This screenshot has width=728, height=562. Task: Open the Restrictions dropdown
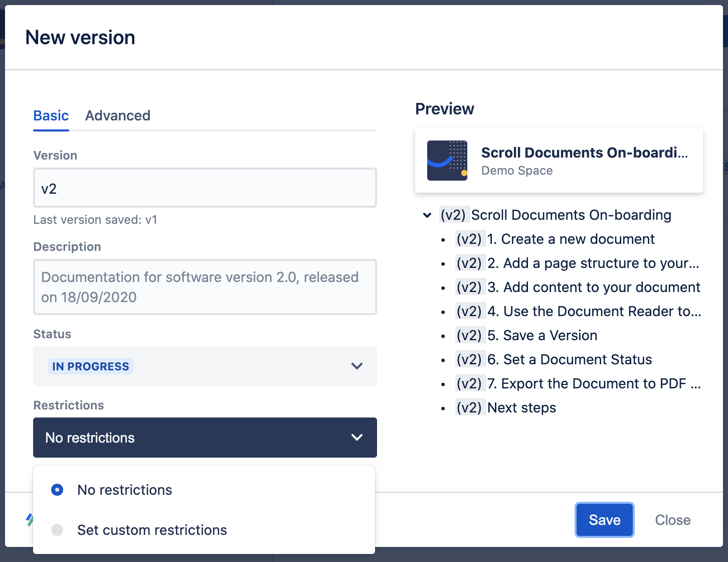pyautogui.click(x=205, y=438)
